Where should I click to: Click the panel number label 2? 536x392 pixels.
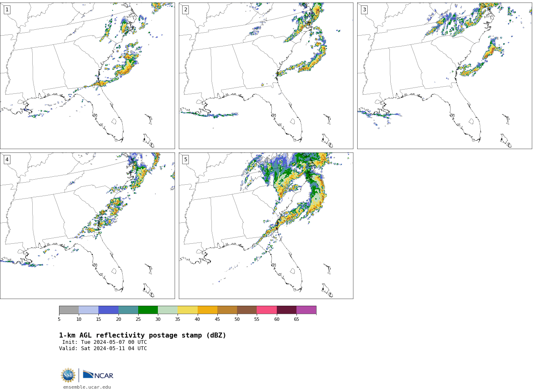(186, 10)
